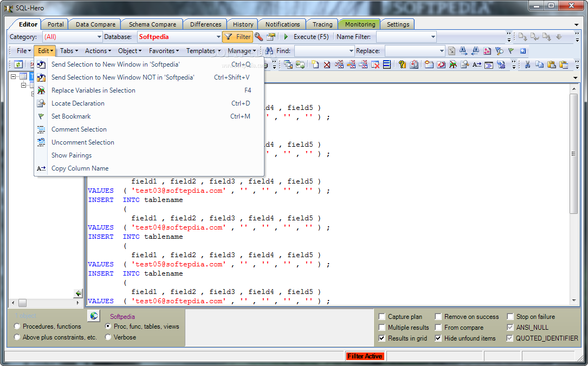Click into the Find text field
Screen dimensions: 588x366
pos(321,50)
